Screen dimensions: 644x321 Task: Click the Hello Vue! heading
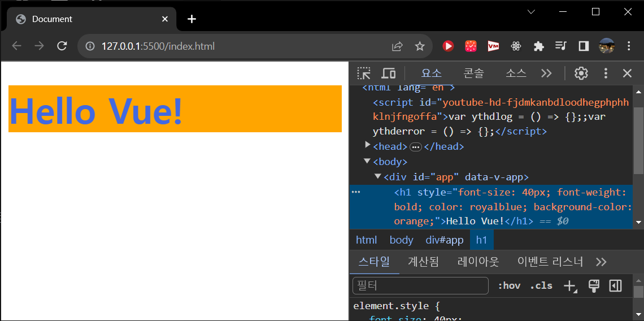tap(175, 109)
